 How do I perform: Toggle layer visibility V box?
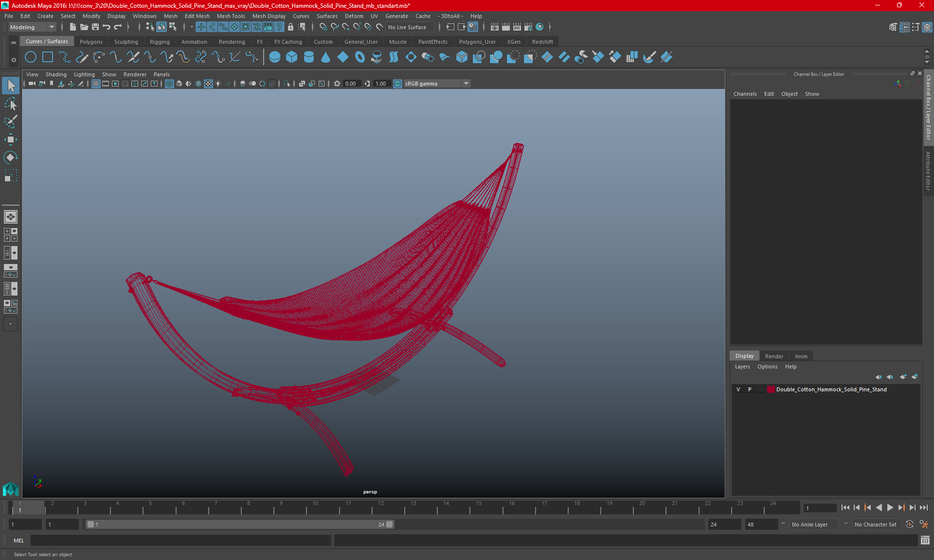tap(738, 389)
